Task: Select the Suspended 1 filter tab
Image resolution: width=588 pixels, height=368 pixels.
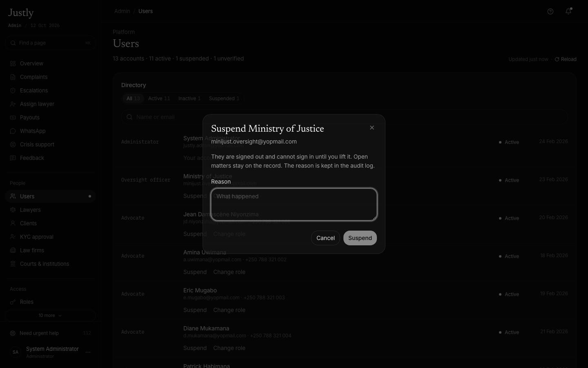Action: (x=224, y=99)
